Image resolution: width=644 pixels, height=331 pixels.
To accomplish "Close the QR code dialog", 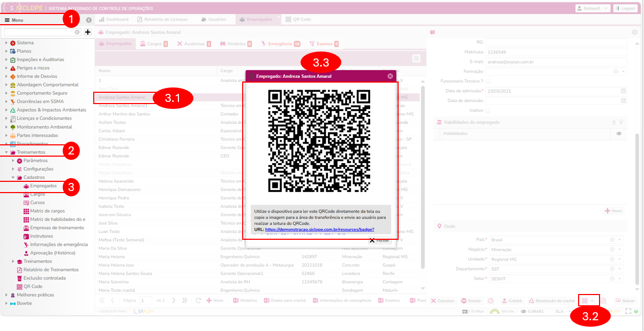I will (x=390, y=76).
